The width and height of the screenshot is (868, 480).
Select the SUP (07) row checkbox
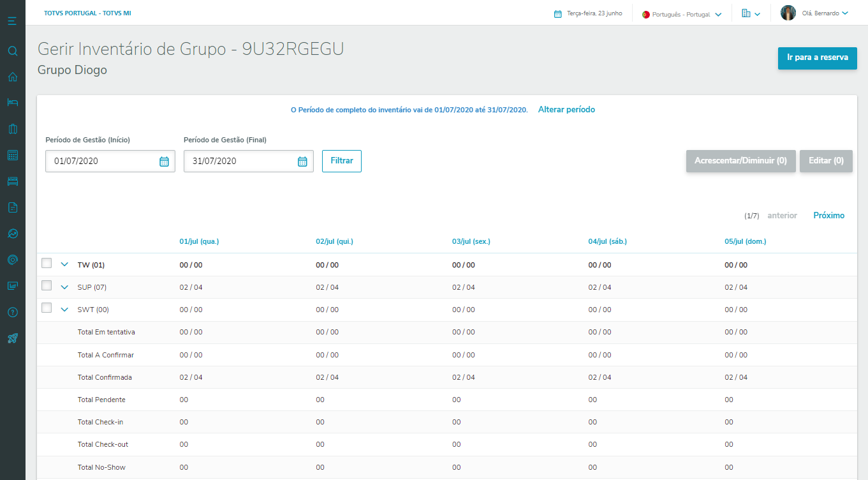[x=47, y=285]
